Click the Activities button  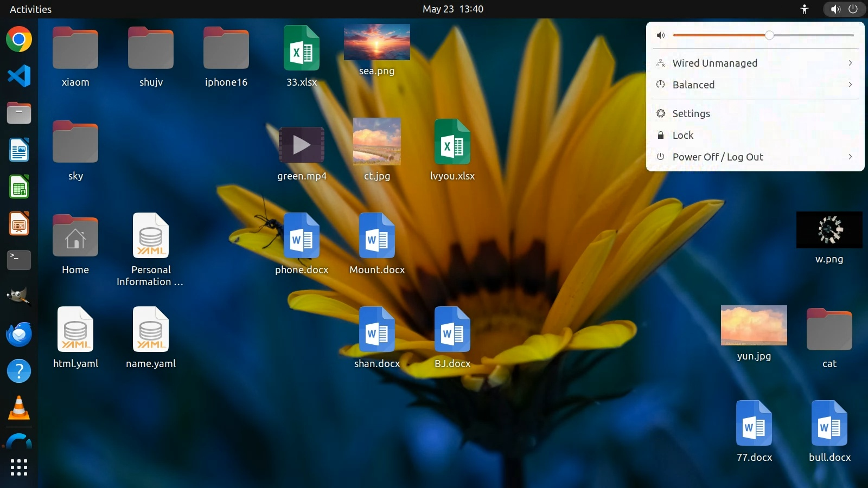(x=30, y=9)
